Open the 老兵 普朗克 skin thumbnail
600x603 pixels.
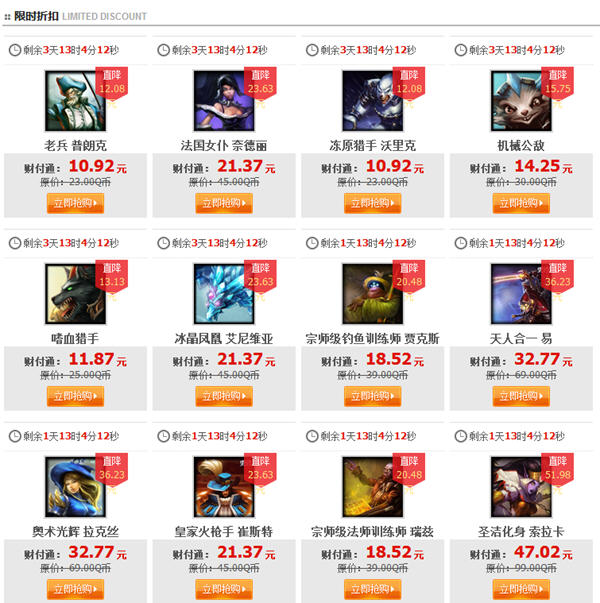click(x=75, y=101)
